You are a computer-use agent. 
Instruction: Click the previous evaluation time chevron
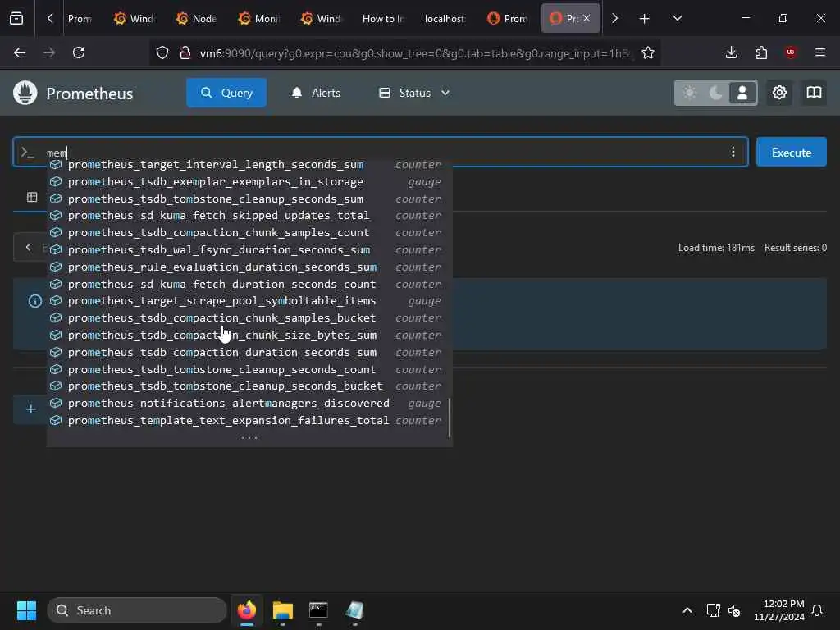click(x=29, y=247)
